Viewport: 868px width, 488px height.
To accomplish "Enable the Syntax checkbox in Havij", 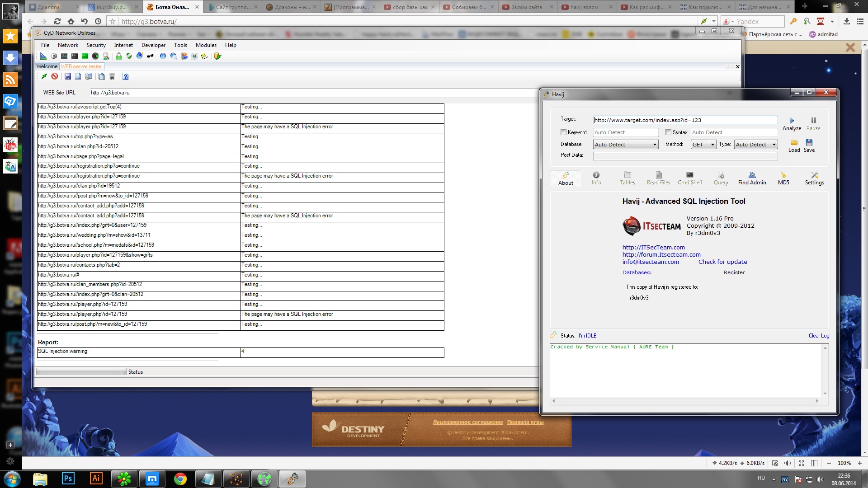I will [668, 132].
